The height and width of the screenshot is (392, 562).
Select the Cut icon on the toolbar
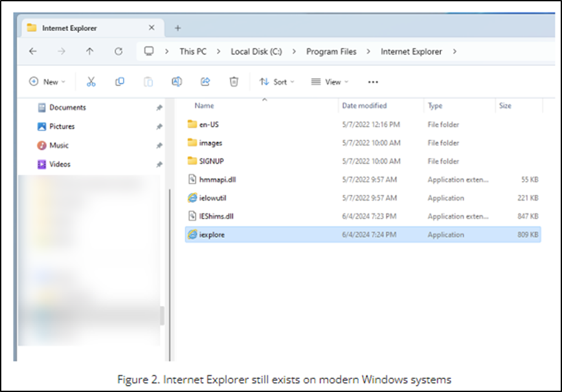coord(91,82)
